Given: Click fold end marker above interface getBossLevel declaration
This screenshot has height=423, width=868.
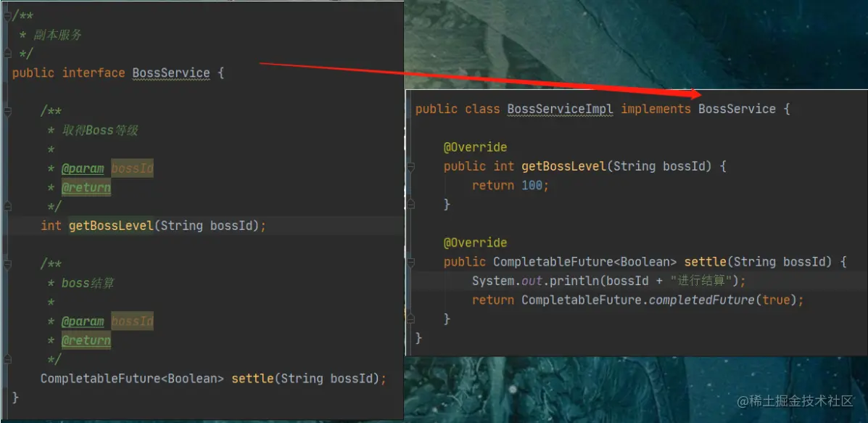Looking at the screenshot, I should (x=7, y=207).
